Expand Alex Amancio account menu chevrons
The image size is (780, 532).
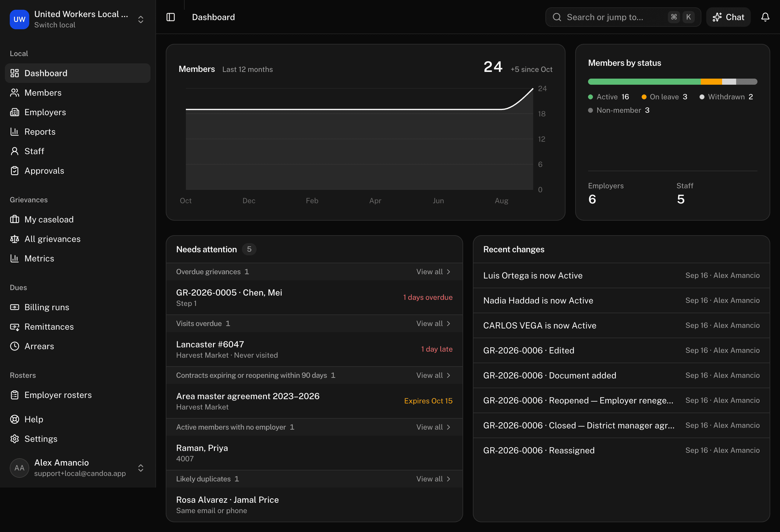141,468
